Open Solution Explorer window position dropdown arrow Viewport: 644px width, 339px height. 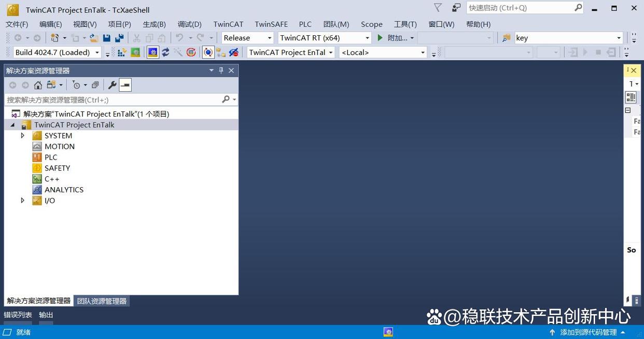[211, 70]
